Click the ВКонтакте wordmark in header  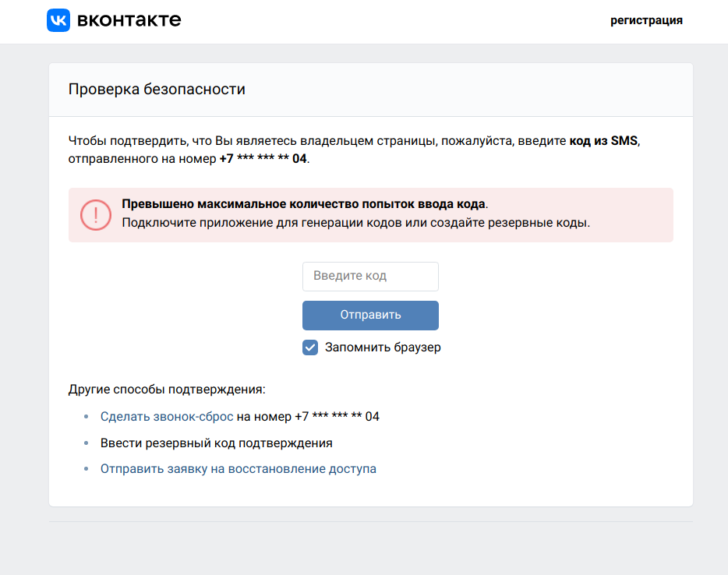129,20
